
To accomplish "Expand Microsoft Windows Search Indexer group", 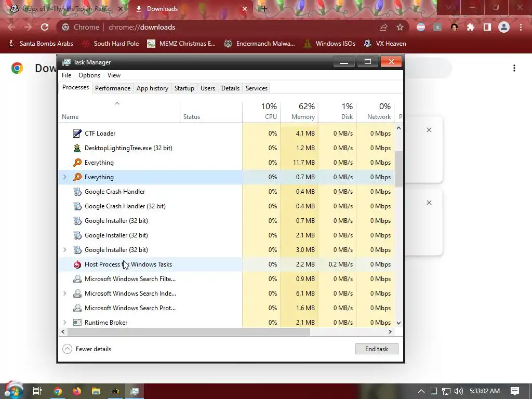I will (x=65, y=294).
